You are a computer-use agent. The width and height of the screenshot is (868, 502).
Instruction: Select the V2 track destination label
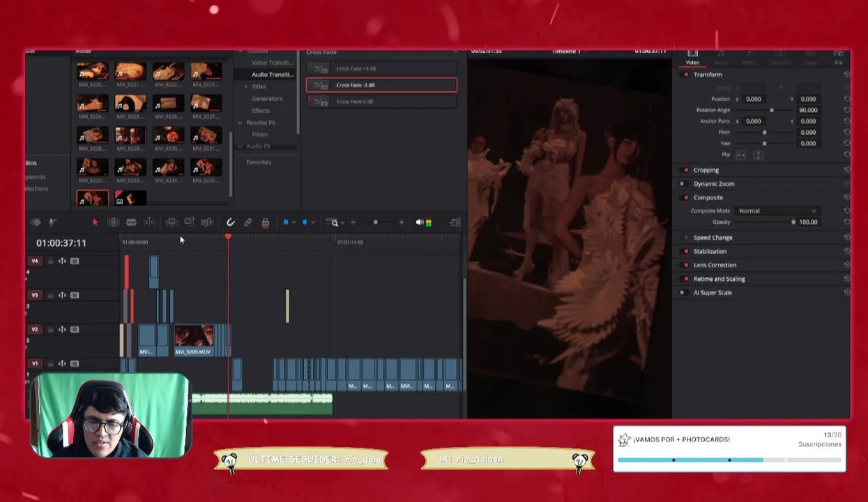point(35,329)
